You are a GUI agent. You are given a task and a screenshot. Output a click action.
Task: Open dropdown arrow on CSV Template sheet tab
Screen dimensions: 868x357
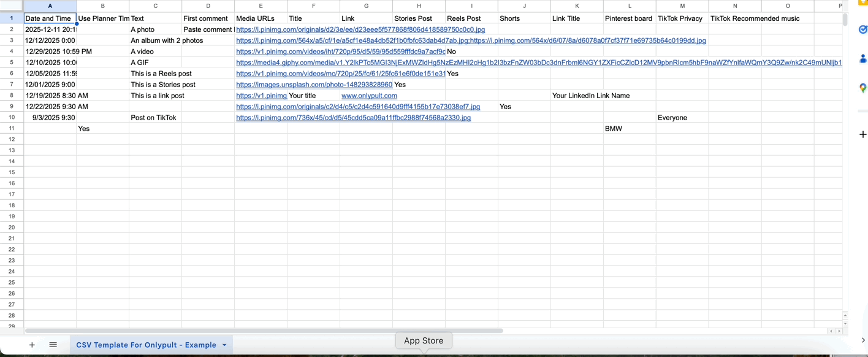tap(224, 345)
